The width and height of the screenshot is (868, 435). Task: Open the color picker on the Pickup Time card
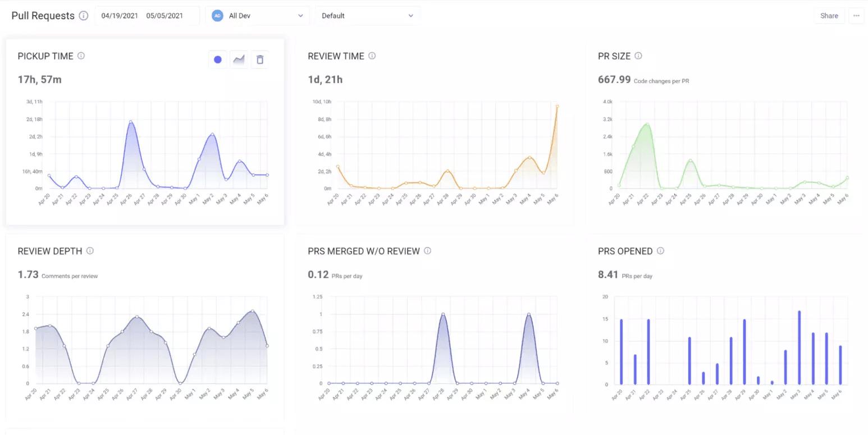pos(218,59)
